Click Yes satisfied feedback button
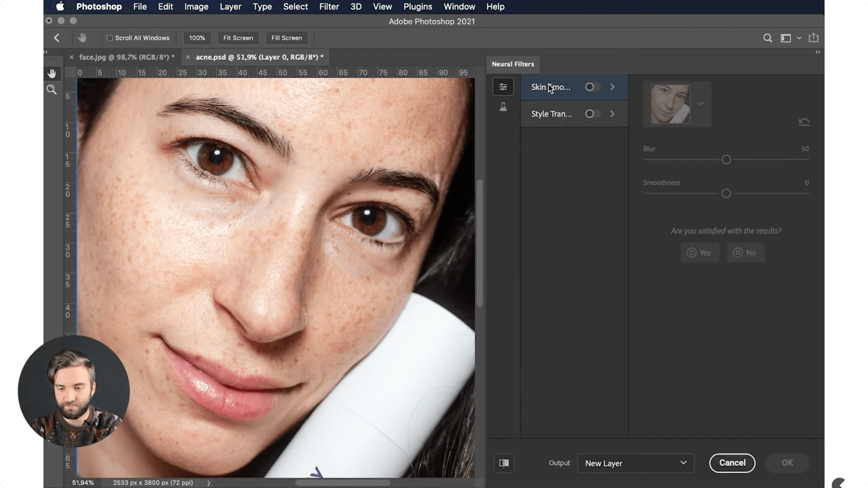Image resolution: width=868 pixels, height=488 pixels. click(x=699, y=252)
